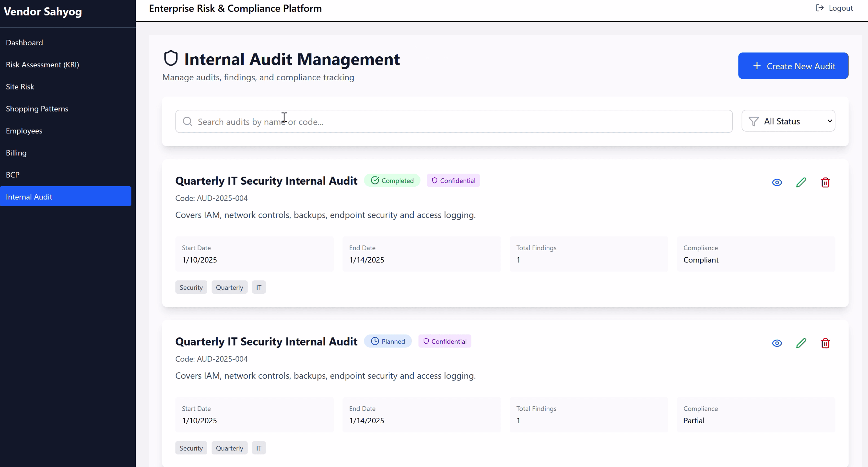Screen dimensions: 868x467
Task: Toggle visibility via eye icon on Completed audit
Action: pyautogui.click(x=777, y=182)
